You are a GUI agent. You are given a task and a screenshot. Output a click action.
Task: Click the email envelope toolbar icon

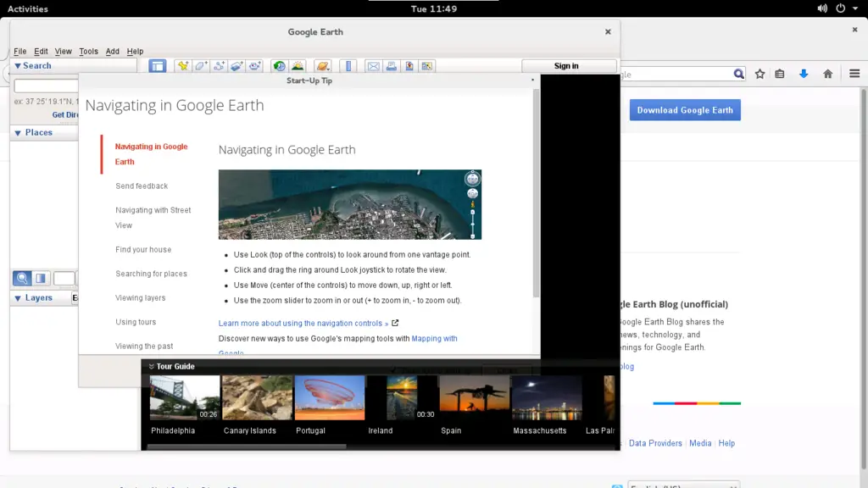(373, 66)
